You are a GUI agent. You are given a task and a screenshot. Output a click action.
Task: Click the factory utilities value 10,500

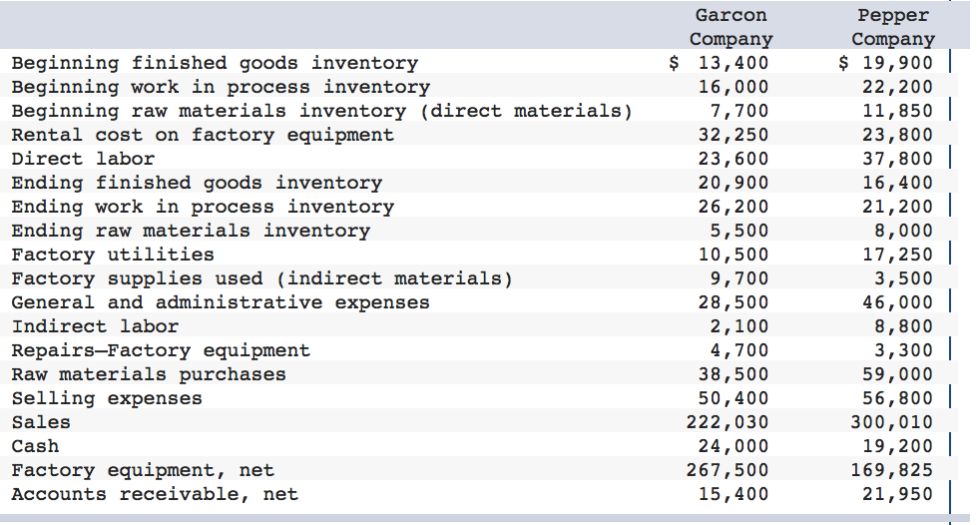tap(734, 255)
